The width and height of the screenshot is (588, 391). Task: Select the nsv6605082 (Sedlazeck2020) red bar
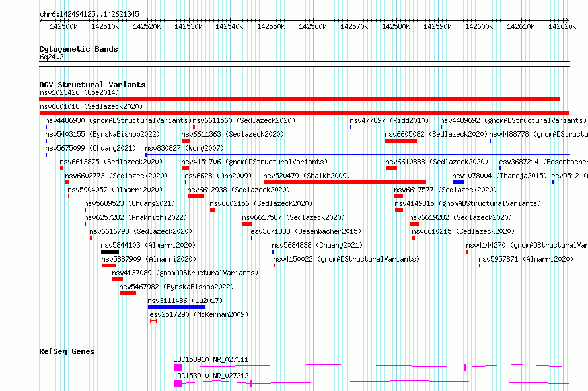click(x=401, y=141)
